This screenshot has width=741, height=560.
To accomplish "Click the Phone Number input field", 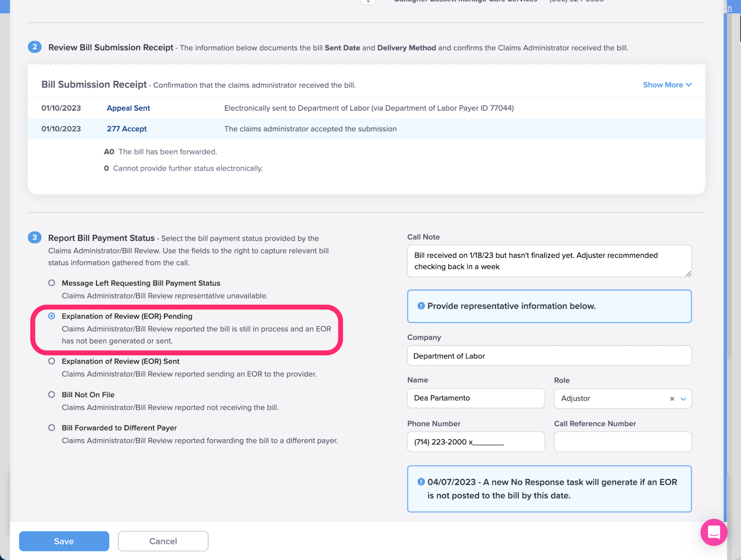I will 476,442.
